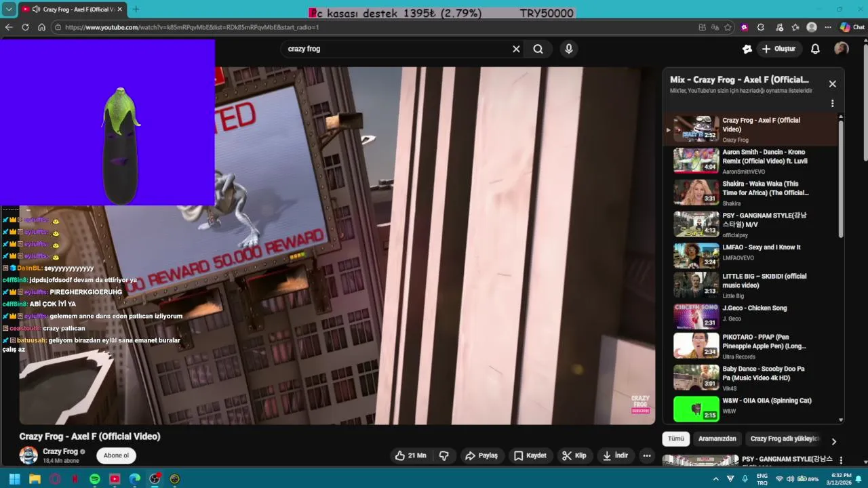This screenshot has width=868, height=488.
Task: Open clock showing 6:32 PM
Action: coord(842,479)
